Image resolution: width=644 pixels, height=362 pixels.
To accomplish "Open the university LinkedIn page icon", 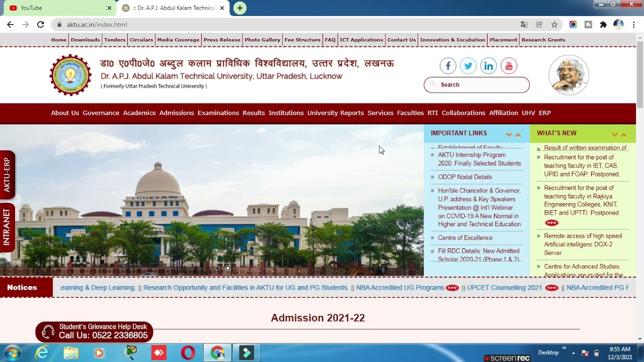I will pos(489,66).
